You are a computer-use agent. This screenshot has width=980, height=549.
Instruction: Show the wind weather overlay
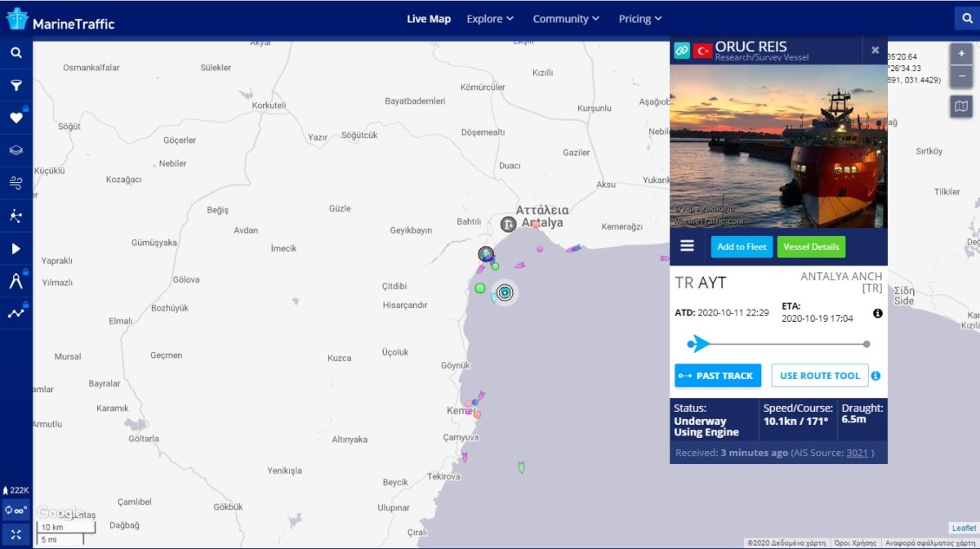[16, 183]
